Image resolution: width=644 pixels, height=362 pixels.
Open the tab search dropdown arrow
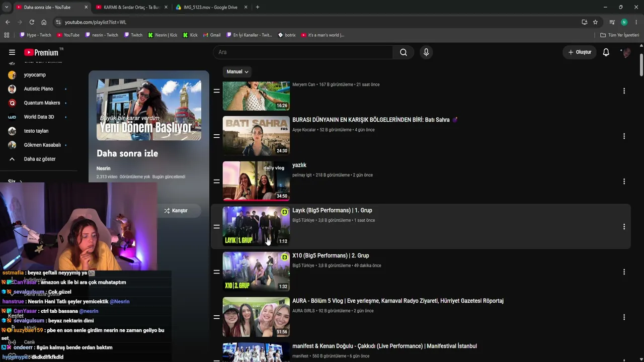coord(7,7)
